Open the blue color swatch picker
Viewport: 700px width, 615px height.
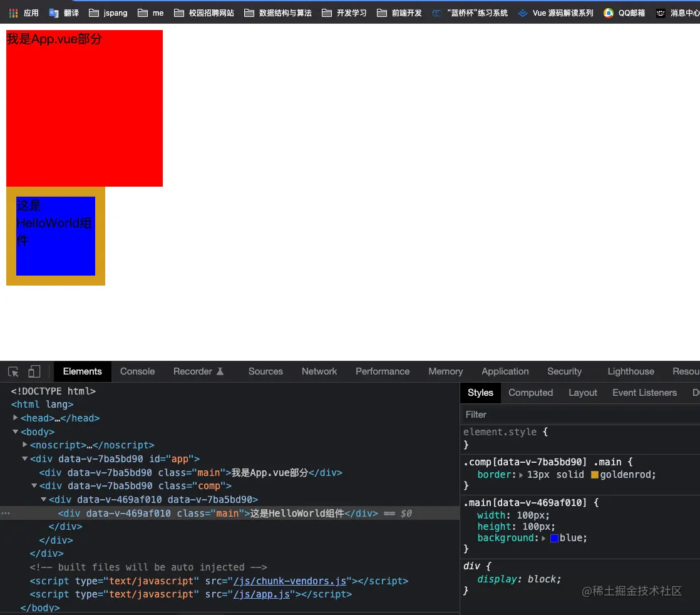(x=555, y=538)
